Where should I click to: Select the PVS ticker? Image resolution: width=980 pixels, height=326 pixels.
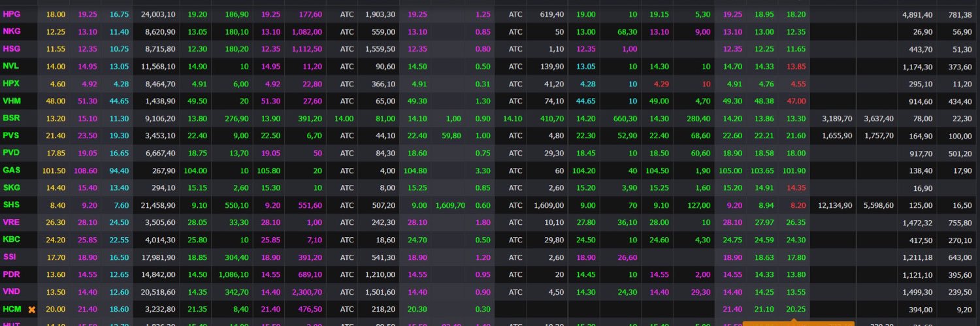[10, 135]
